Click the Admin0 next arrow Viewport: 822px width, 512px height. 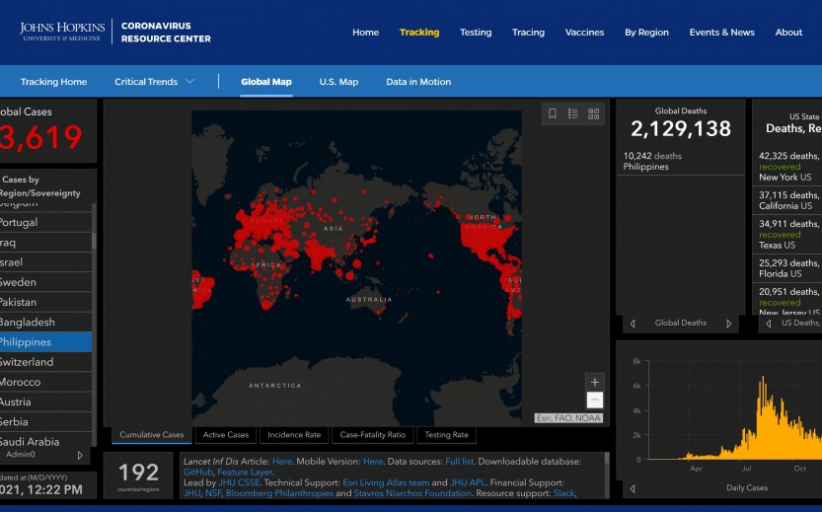tap(81, 455)
